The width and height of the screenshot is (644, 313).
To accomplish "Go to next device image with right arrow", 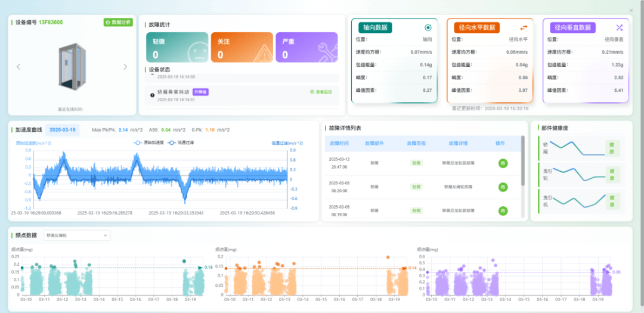I will pos(125,67).
